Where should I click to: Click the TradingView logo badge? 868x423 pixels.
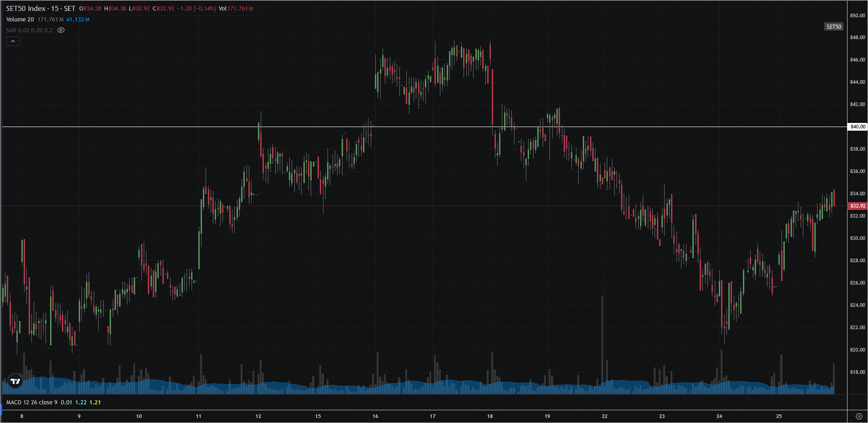point(15,381)
